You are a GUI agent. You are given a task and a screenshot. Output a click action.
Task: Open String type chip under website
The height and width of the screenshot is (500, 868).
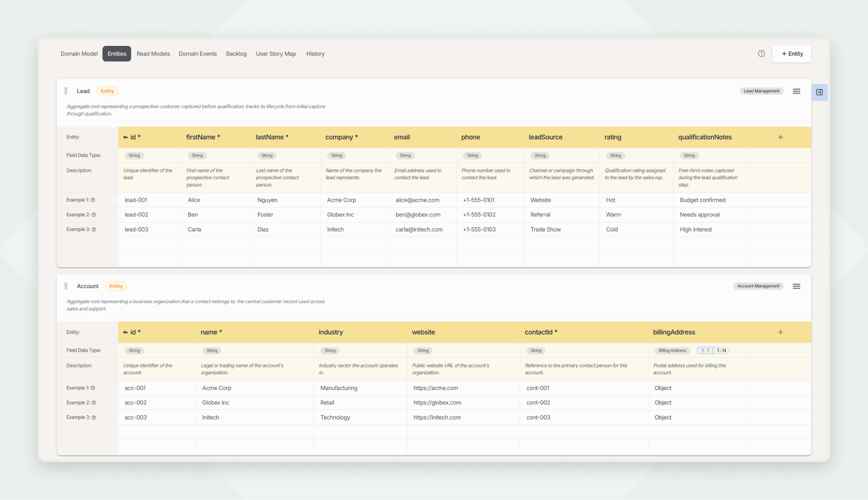tap(423, 350)
